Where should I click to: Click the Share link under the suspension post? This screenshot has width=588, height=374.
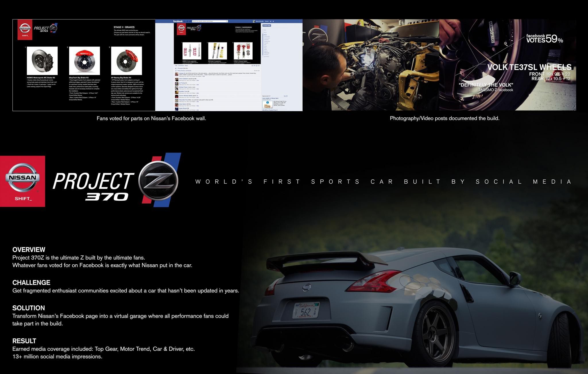[186, 65]
